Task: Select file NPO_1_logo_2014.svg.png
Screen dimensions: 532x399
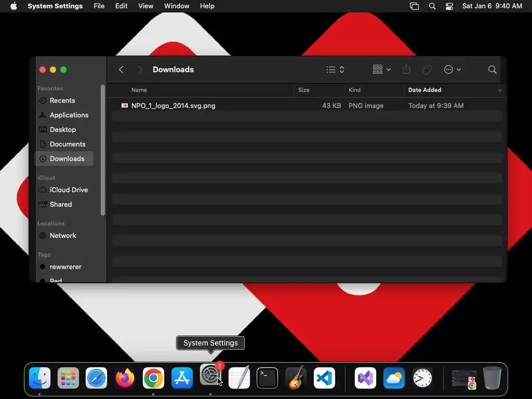Action: [x=173, y=105]
